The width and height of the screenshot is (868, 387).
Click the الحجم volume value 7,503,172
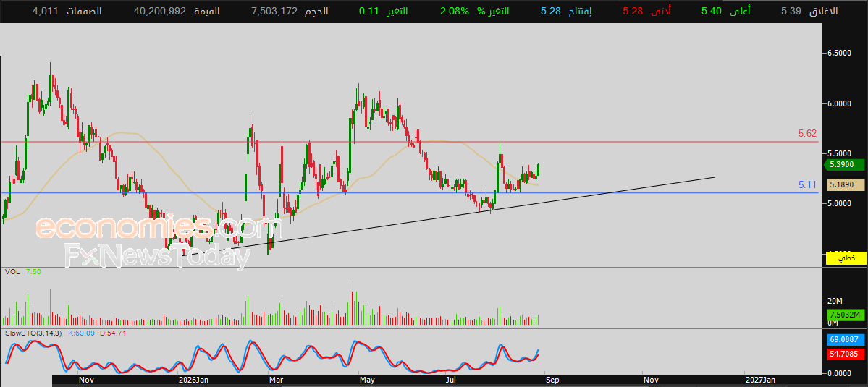(x=274, y=11)
